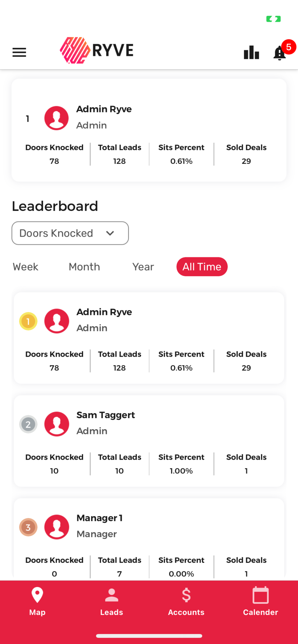
Task: Tap the gold rank 1 badge
Action: [28, 321]
